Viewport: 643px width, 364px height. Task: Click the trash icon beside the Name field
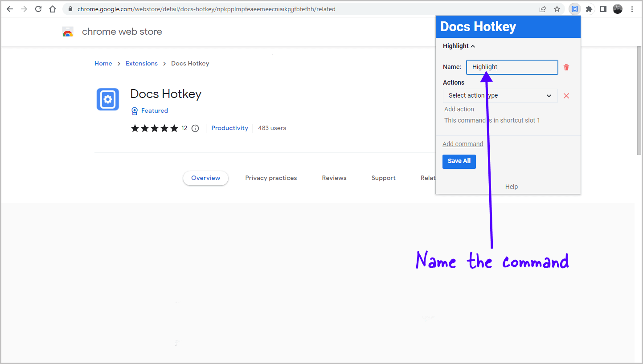[566, 67]
